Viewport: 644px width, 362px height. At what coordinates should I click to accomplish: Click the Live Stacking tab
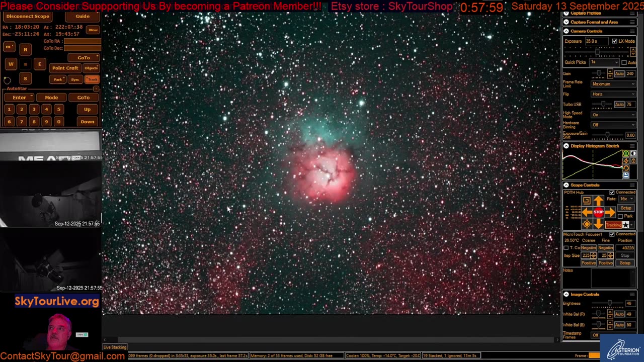click(x=115, y=347)
